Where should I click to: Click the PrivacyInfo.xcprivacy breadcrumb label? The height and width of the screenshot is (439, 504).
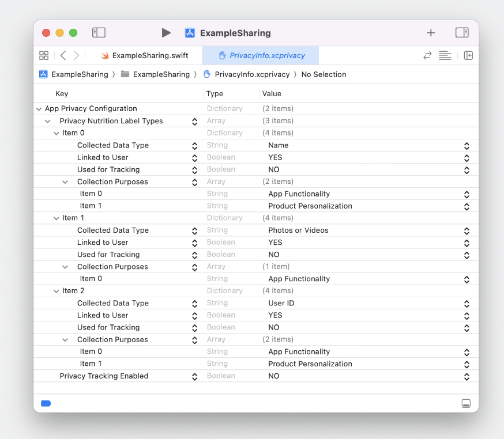click(x=252, y=74)
